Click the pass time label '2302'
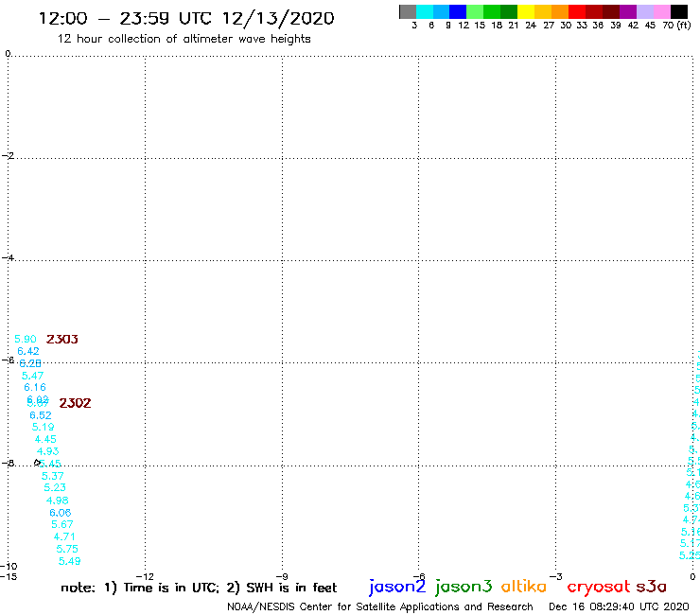The height and width of the screenshot is (615, 700). pos(75,403)
